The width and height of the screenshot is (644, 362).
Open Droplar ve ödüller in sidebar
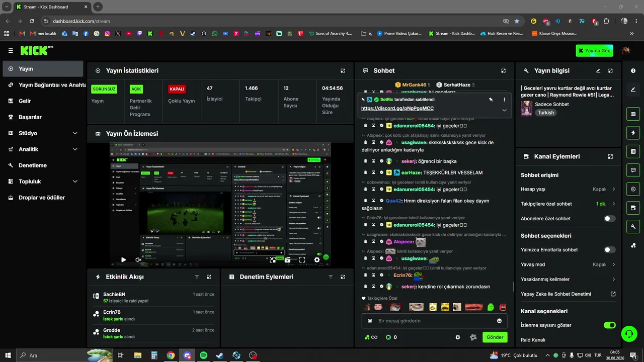point(43,198)
